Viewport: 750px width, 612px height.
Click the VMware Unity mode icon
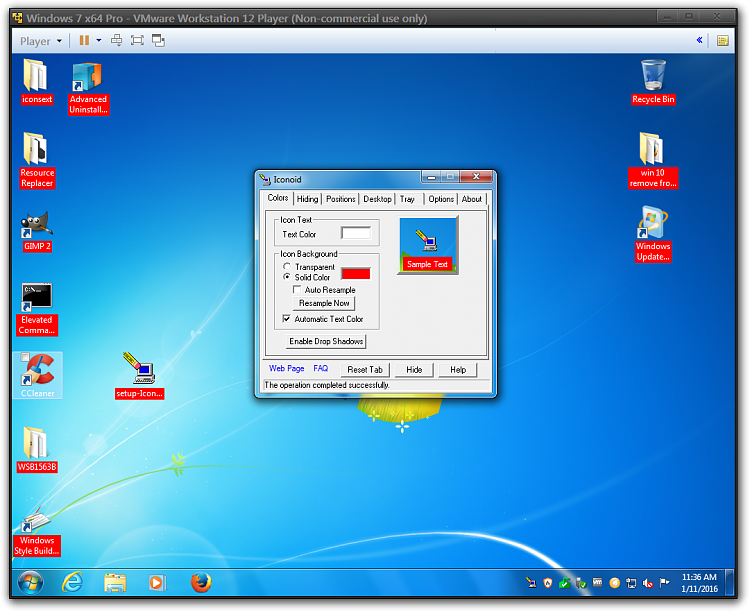[158, 40]
